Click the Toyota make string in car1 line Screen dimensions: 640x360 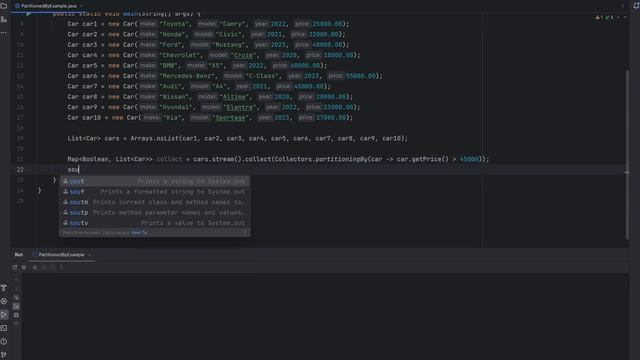click(x=175, y=24)
